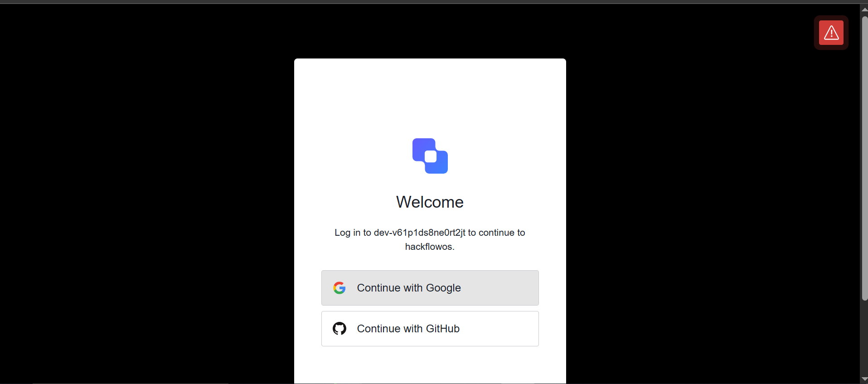Viewport: 868px width, 384px height.
Task: Click the GitHub octocat icon
Action: click(339, 329)
